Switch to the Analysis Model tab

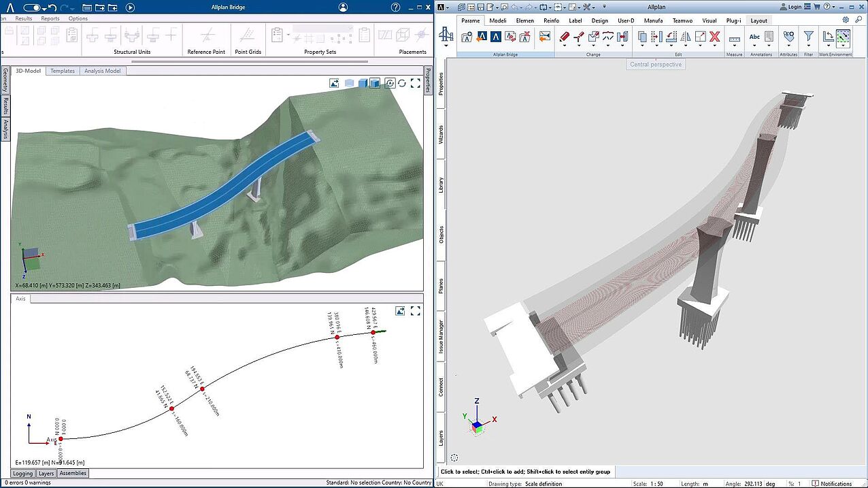tap(102, 71)
